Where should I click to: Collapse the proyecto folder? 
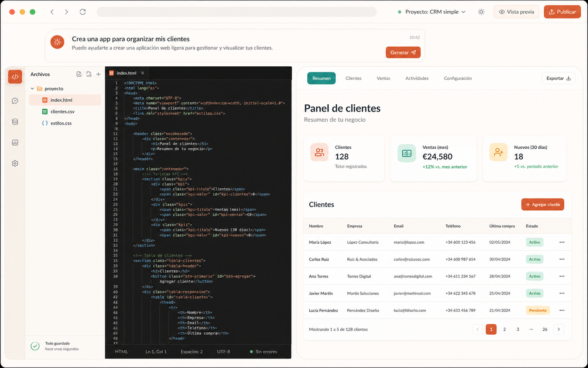tap(33, 89)
